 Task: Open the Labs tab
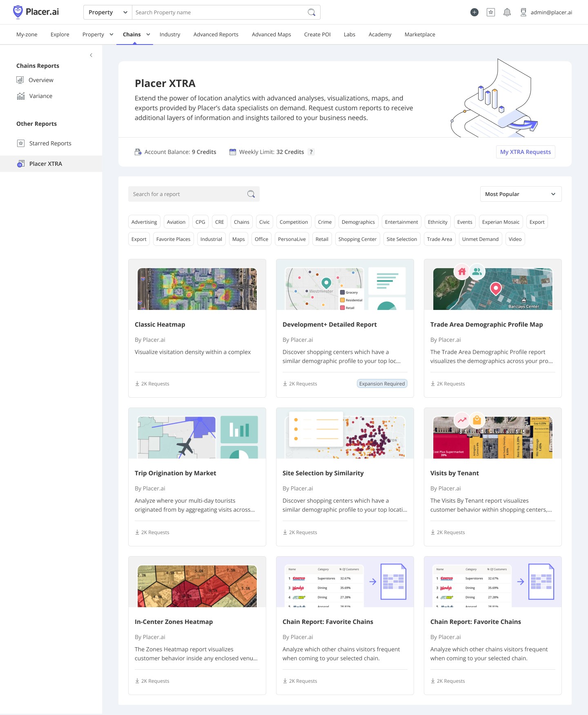(x=350, y=34)
